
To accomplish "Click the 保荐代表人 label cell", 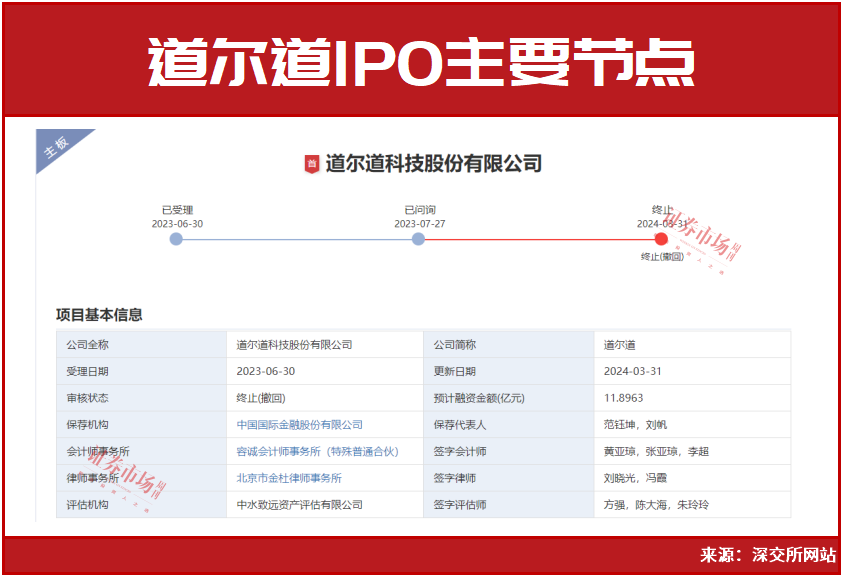I will pos(509,425).
